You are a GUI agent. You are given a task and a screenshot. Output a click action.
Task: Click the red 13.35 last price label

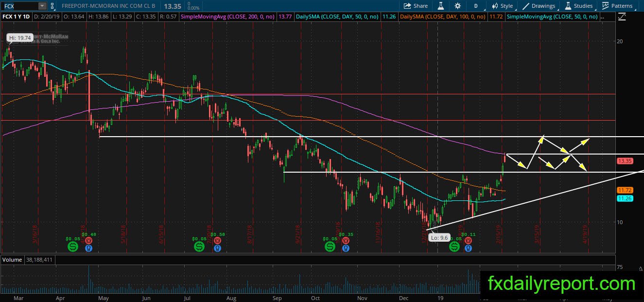click(624, 161)
